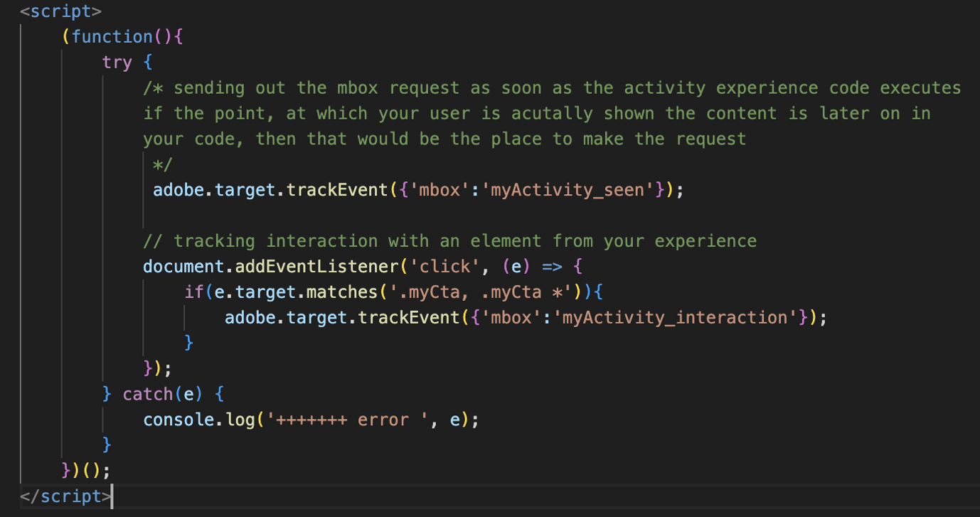980x517 pixels.
Task: Click the "addEventListener" method name
Action: click(x=317, y=267)
